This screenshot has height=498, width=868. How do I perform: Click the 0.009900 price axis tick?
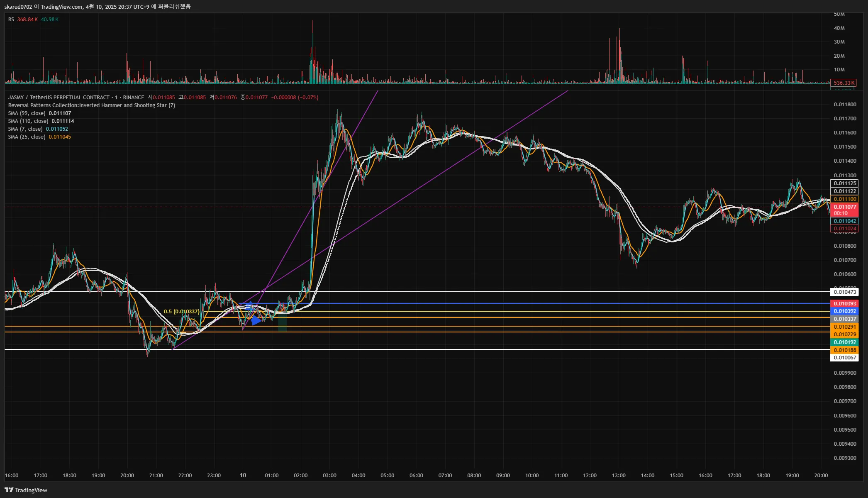[x=845, y=373]
